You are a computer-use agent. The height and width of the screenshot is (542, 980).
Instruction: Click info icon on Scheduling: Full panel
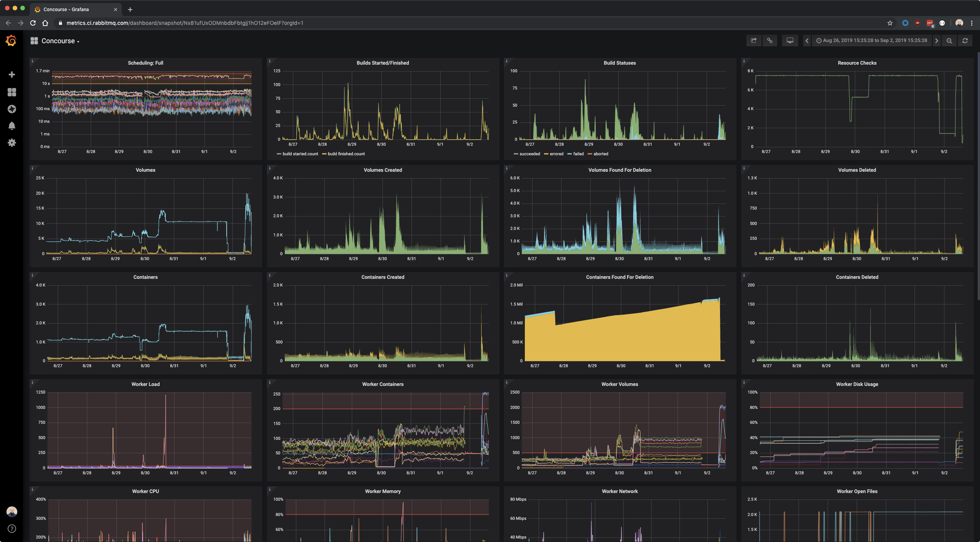(32, 61)
